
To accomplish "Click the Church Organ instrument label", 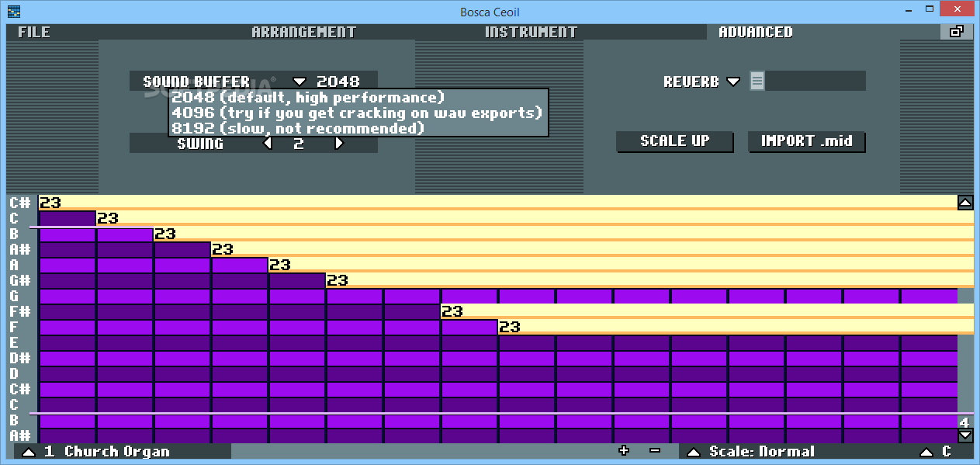I will point(117,452).
